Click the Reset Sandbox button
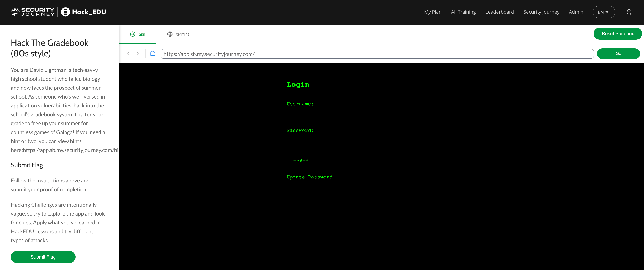644x270 pixels. pos(618,33)
